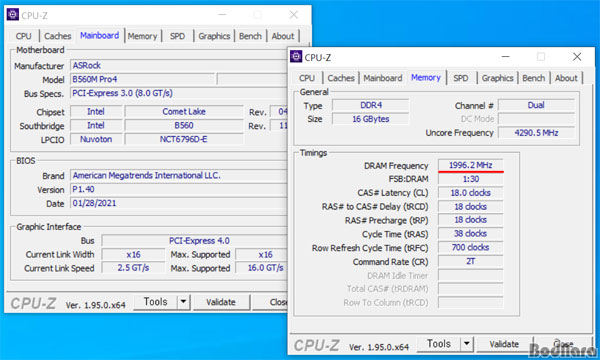
Task: Click the memory Size value 16 GBytes
Action: coord(371,119)
